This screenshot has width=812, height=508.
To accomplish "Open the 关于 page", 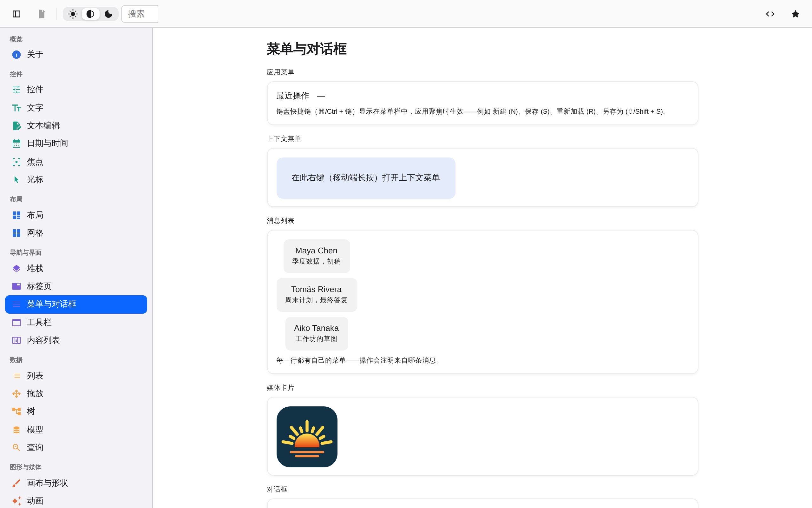I will [x=76, y=54].
